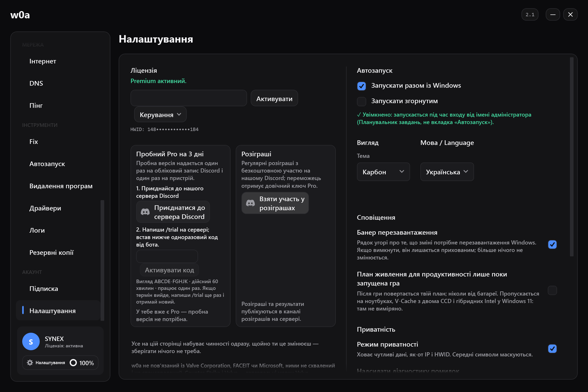Open "Резервні копії" in the sidebar
Viewport: 588px width, 392px height.
point(58,253)
